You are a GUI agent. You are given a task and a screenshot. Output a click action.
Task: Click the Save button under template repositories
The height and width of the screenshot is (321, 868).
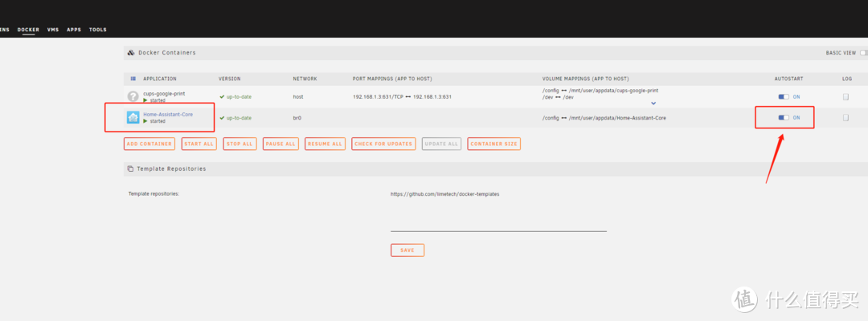click(x=407, y=250)
